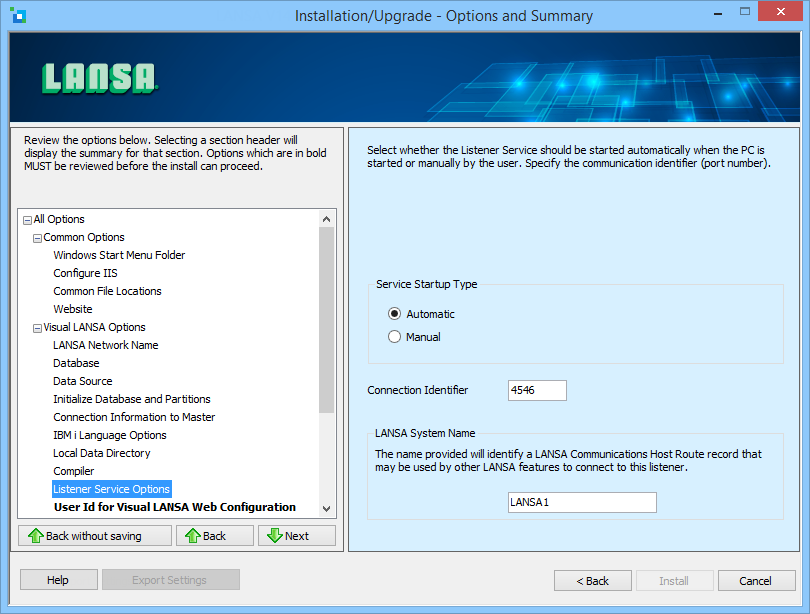Collapse the All Options tree node
This screenshot has width=810, height=614.
[27, 220]
